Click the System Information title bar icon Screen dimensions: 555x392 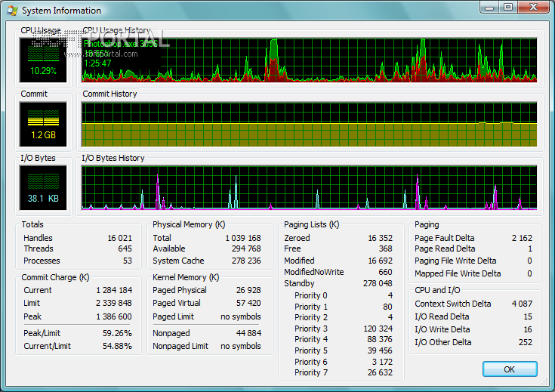tap(12, 11)
